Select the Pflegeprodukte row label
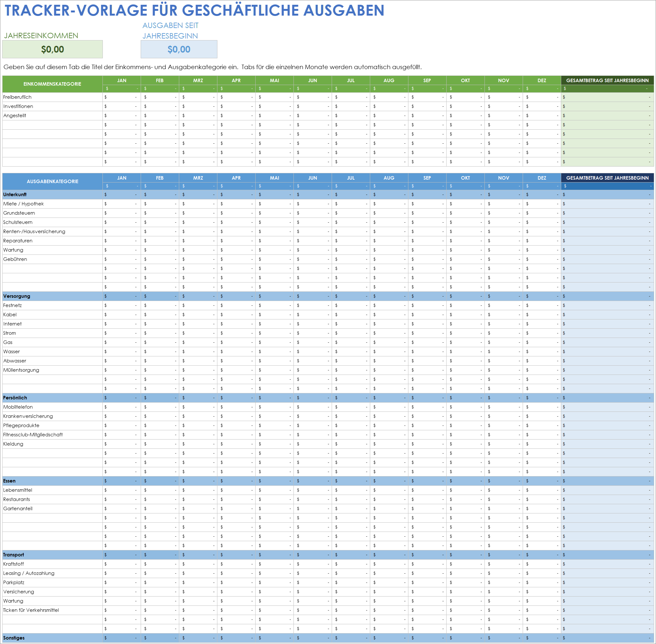 pyautogui.click(x=53, y=426)
